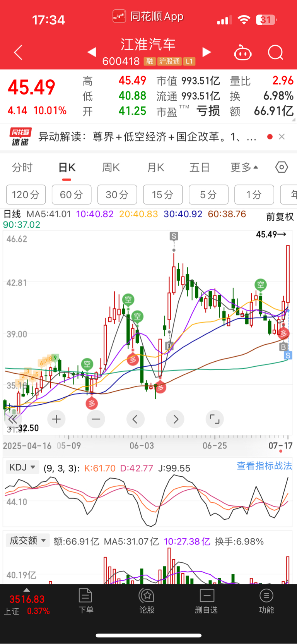The height and width of the screenshot is (644, 297).
Task: Choose the 1分 period button
Action: point(254,194)
